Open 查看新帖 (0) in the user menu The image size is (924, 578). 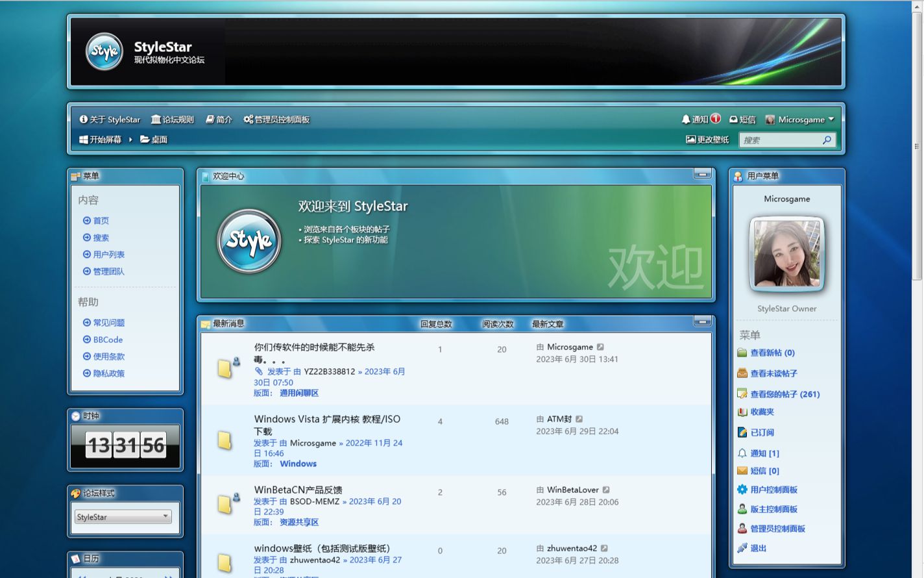tap(772, 353)
